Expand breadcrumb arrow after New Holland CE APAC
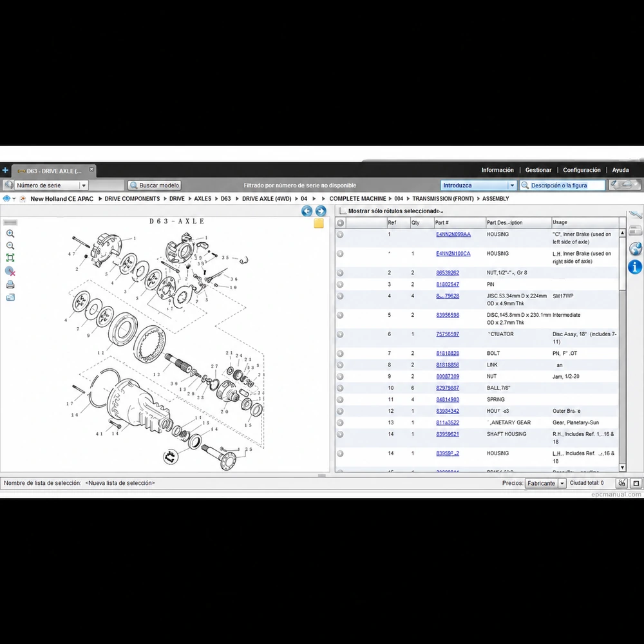This screenshot has width=644, height=644. tap(100, 199)
